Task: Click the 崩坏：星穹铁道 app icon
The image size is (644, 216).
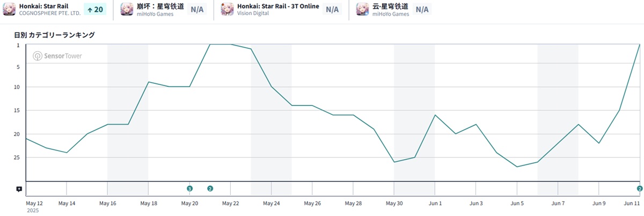Action: coord(127,10)
